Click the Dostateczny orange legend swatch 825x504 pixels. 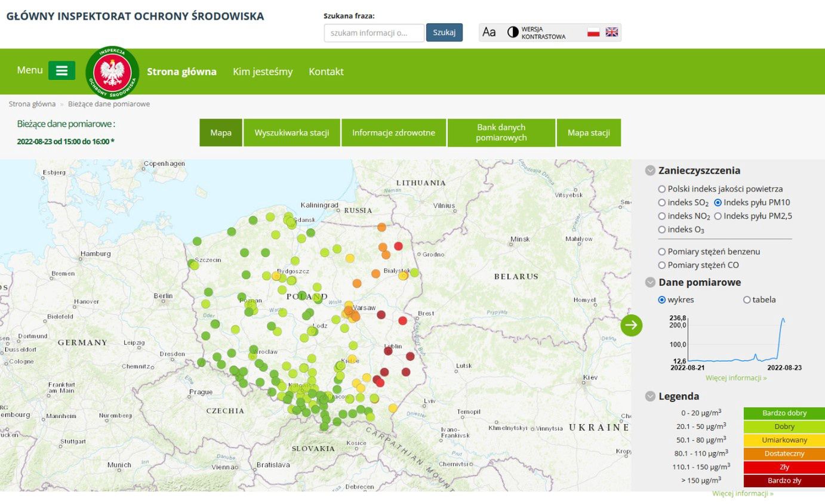tap(784, 454)
